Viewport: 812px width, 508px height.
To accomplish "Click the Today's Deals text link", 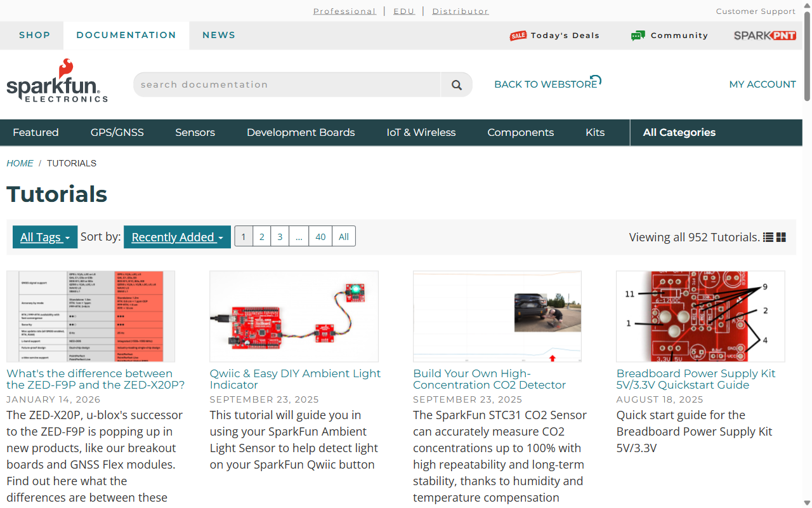I will pos(565,36).
